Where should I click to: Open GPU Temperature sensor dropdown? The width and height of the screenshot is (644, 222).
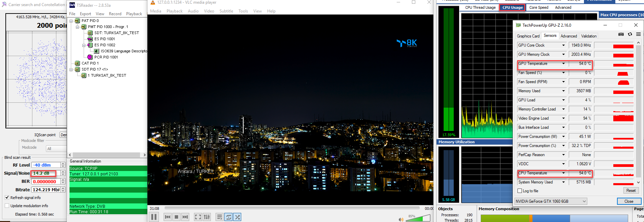click(563, 64)
